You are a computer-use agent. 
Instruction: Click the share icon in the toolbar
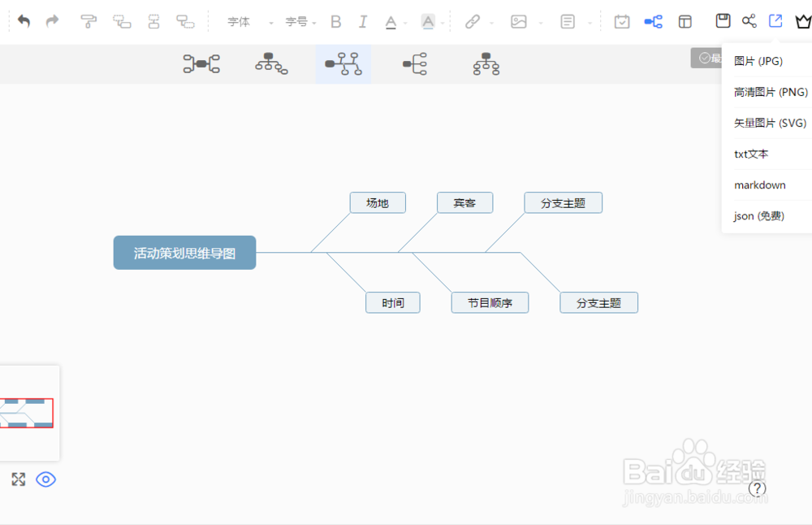[x=750, y=21]
